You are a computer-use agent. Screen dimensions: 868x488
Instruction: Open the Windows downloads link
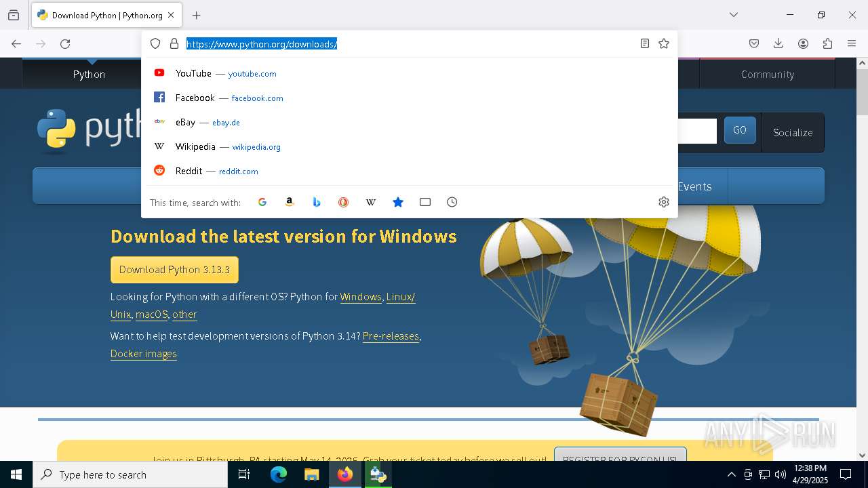click(x=361, y=297)
